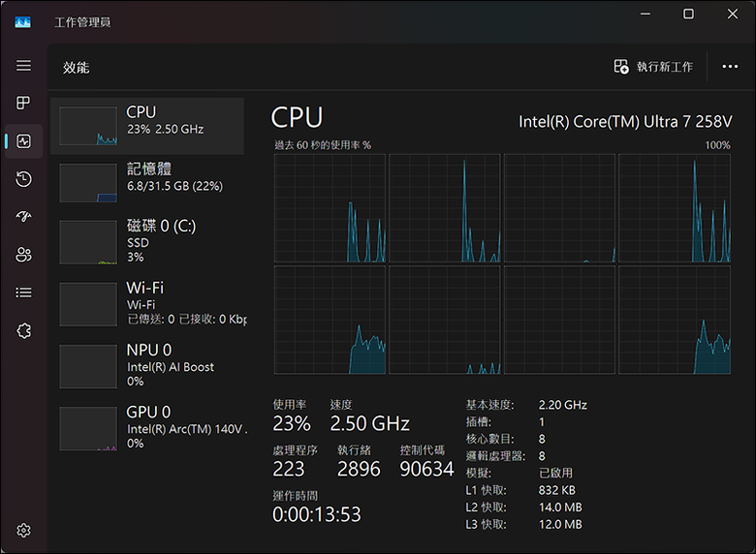This screenshot has height=554, width=756.
Task: Open the Services page icon
Action: pos(23,330)
